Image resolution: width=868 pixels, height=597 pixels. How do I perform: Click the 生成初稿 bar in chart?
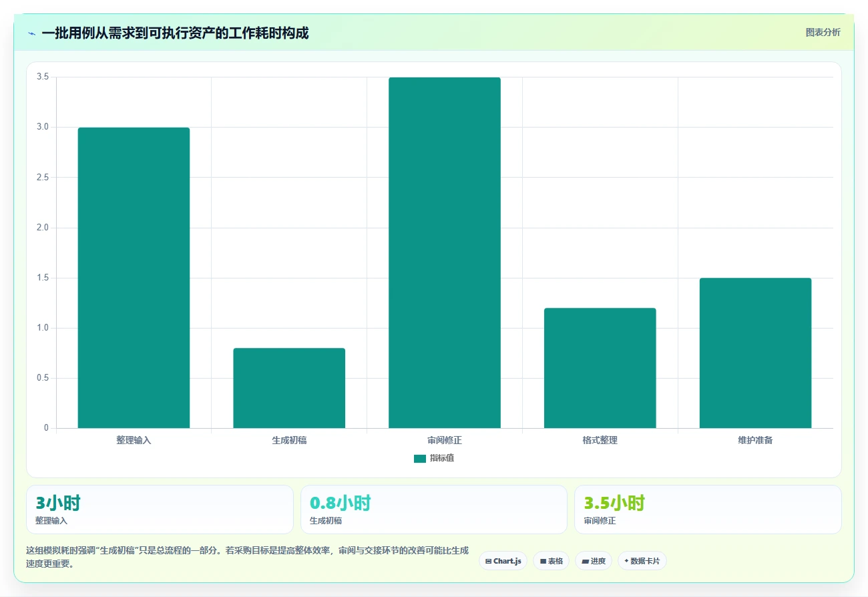click(289, 388)
